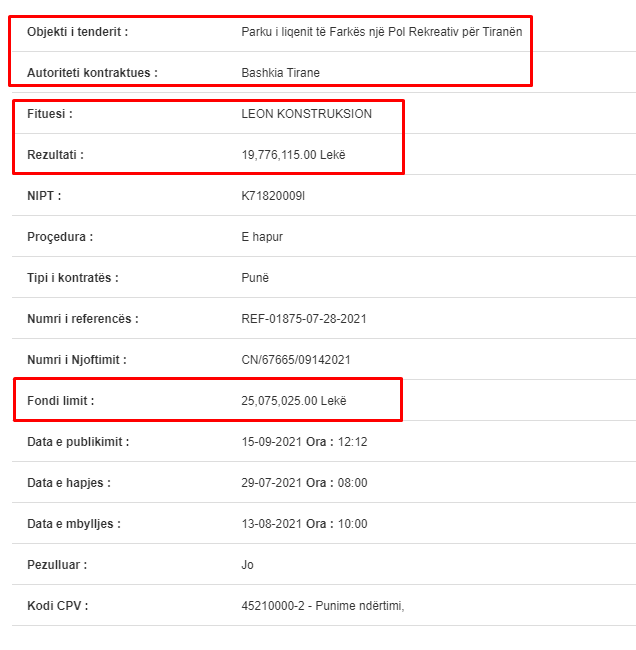The width and height of the screenshot is (636, 650).
Task: Click the contract type value 'Punë'
Action: (x=255, y=278)
